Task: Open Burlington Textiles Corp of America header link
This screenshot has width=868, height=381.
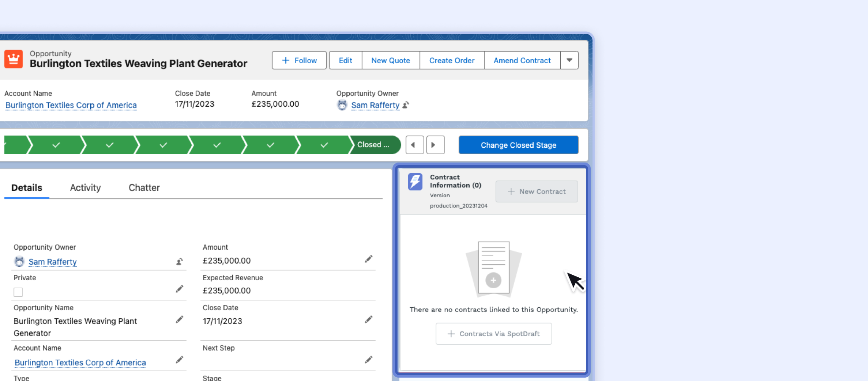Action: [x=71, y=105]
